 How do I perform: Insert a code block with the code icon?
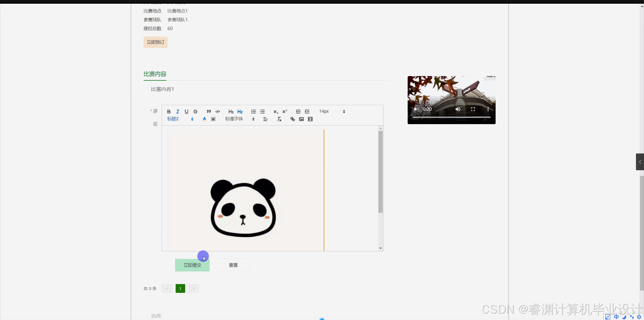click(218, 112)
